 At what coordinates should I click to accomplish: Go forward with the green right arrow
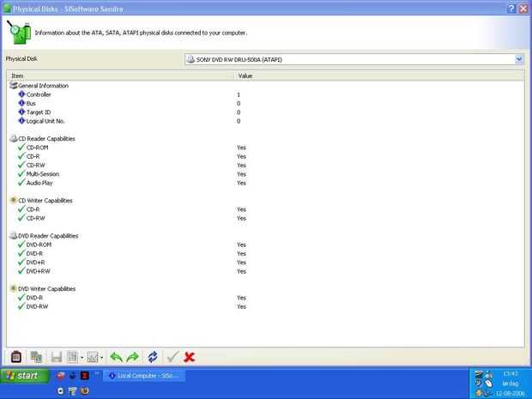133,357
